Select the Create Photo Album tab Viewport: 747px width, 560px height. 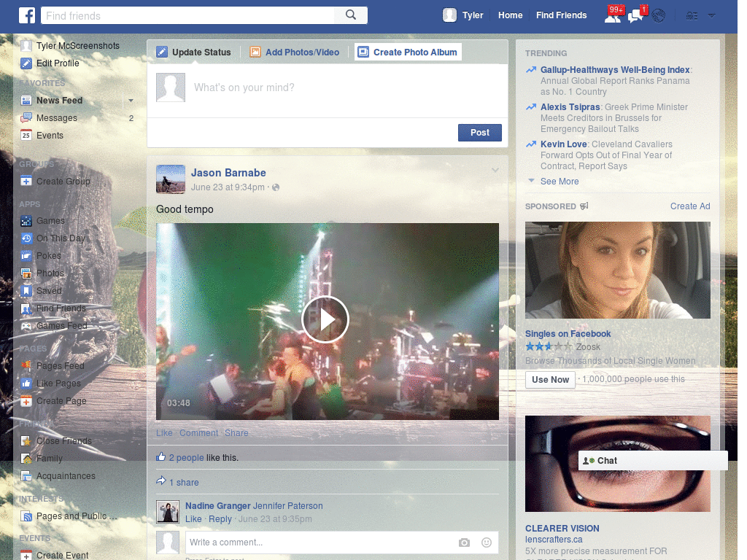coord(409,52)
